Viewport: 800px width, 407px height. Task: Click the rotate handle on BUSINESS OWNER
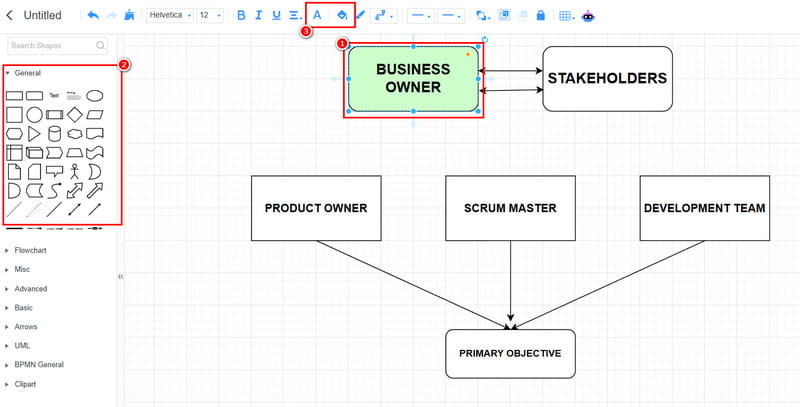485,39
